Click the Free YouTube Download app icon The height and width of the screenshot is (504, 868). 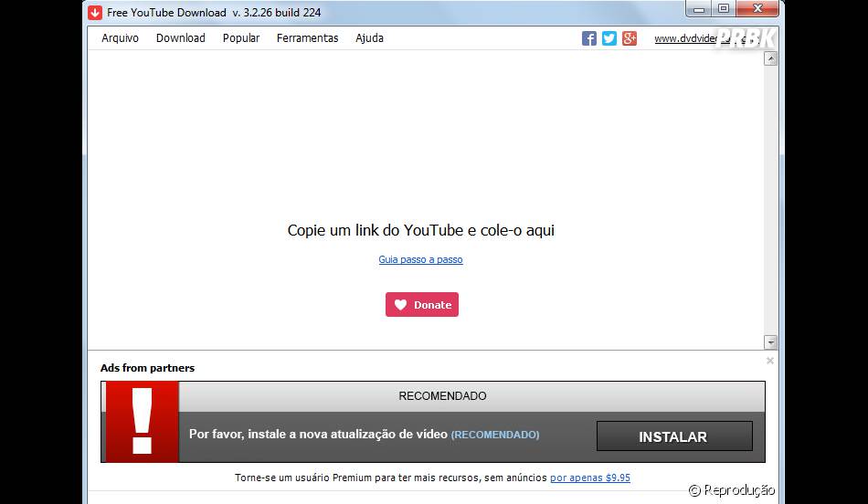click(95, 12)
